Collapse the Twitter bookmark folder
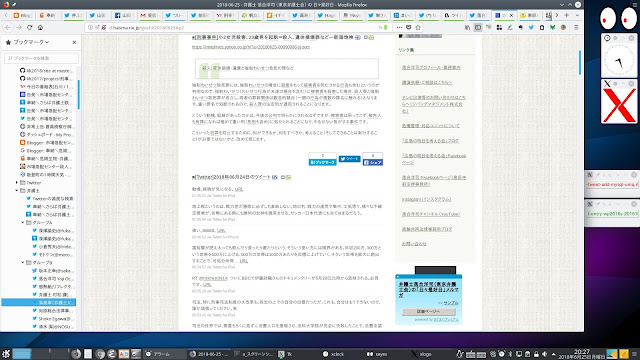The image size is (640, 360). 17,182
